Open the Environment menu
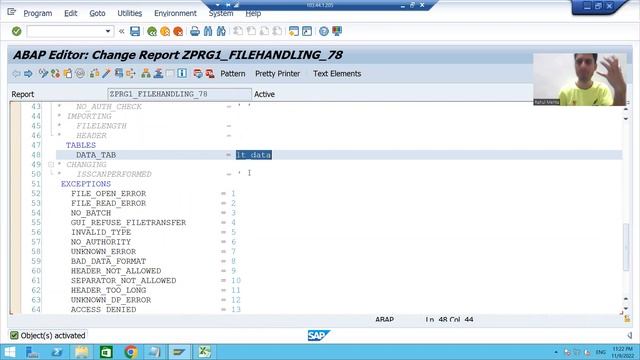 175,13
